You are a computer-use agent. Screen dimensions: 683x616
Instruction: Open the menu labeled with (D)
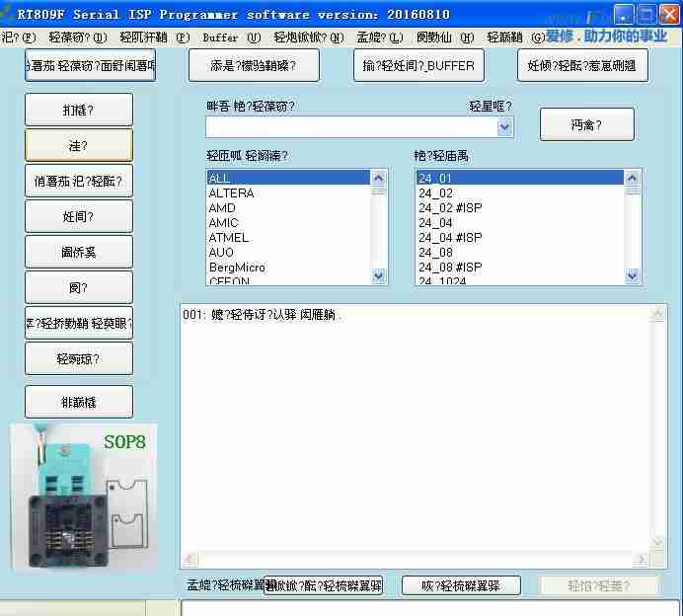[78, 38]
